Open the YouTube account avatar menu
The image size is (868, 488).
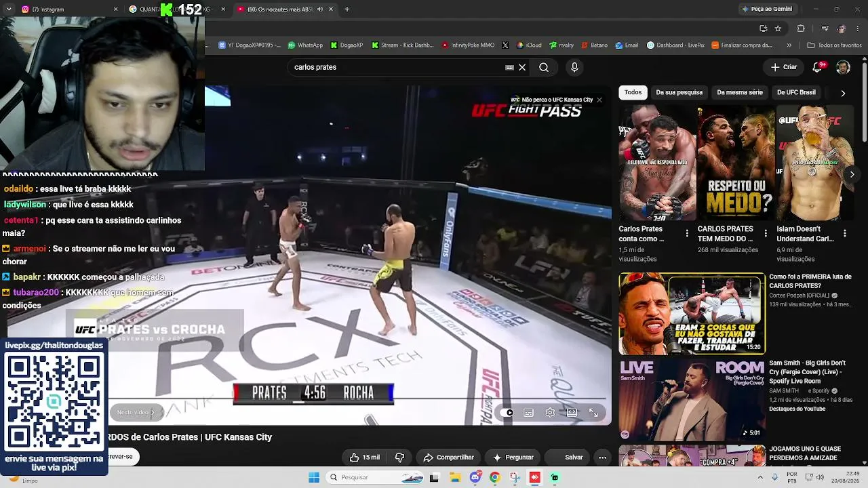843,67
